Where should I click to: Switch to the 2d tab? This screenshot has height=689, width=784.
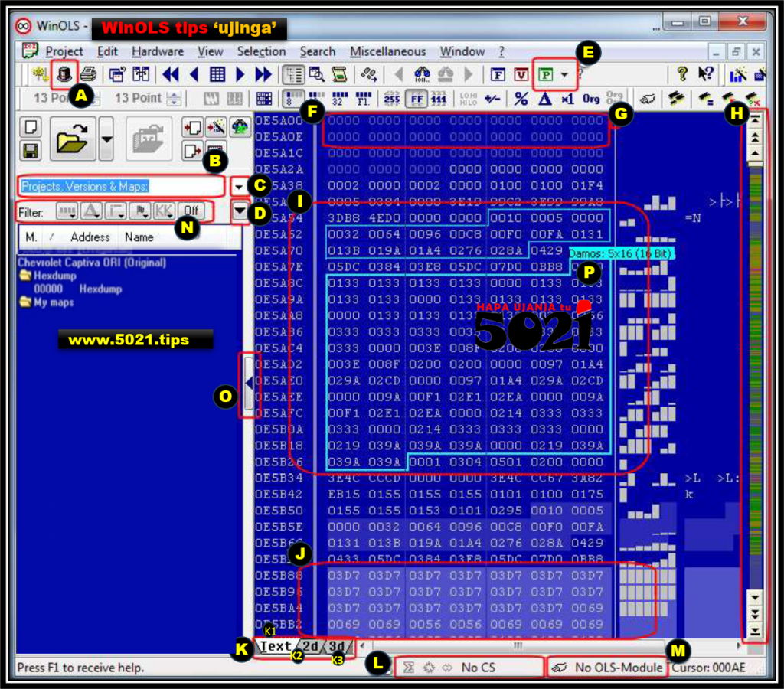pos(309,646)
